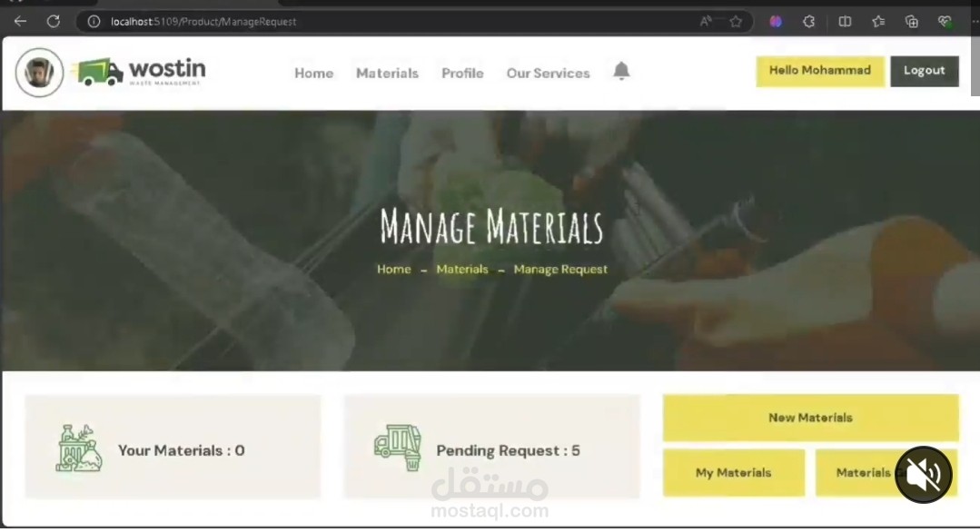Click the page vertical scrollbar thumb
Image resolution: width=980 pixels, height=532 pixels.
tap(975, 65)
